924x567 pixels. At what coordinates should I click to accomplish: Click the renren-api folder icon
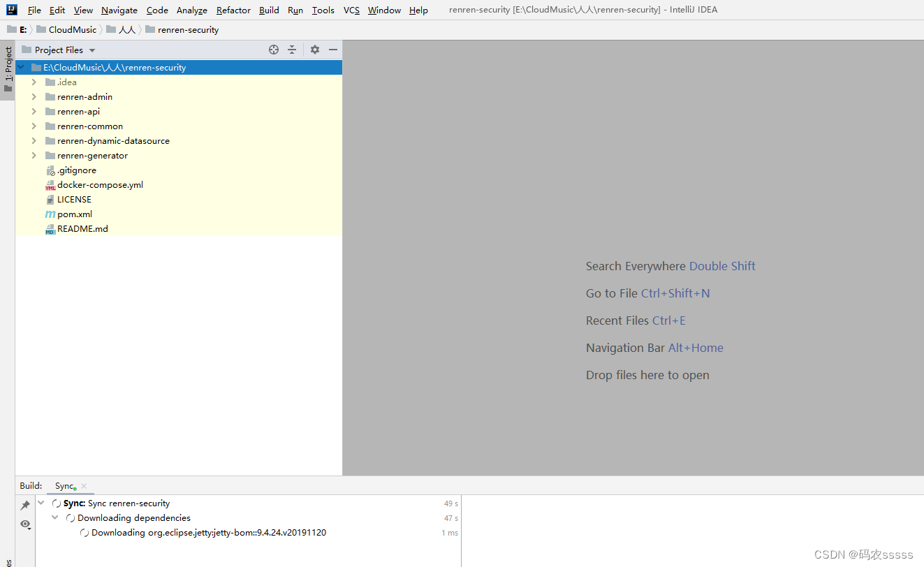(x=50, y=112)
